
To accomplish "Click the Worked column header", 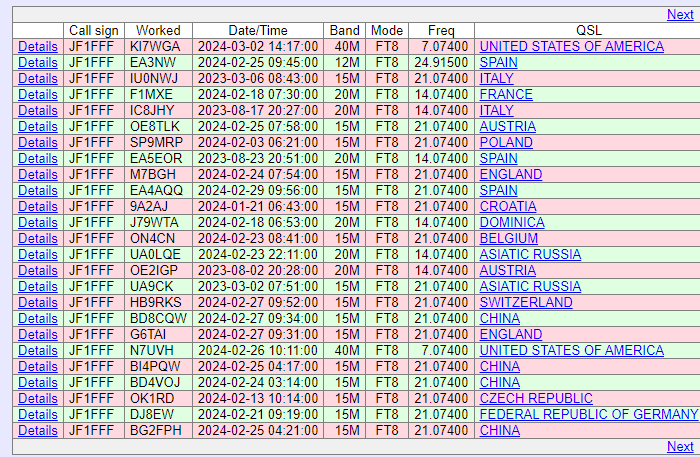I will 158,31.
